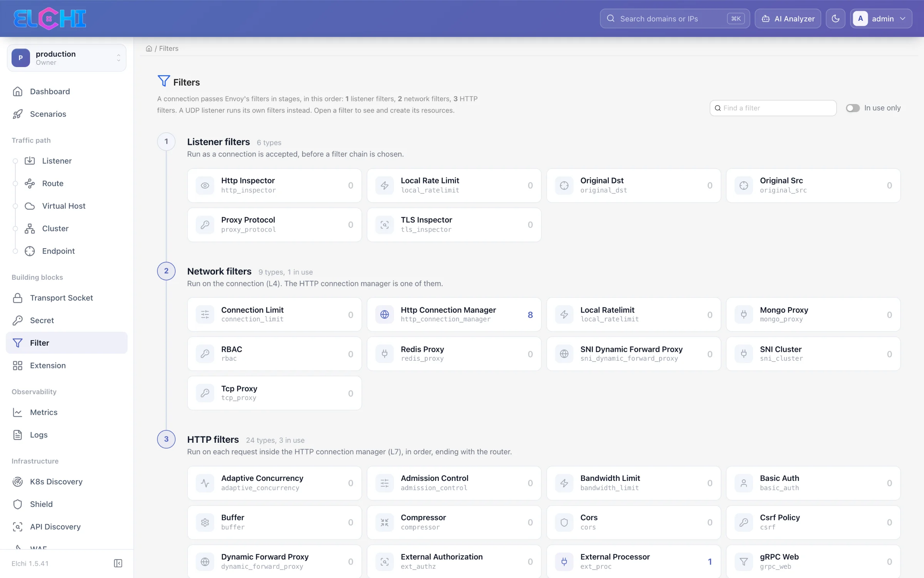
Task: Click the Elchi logo
Action: click(x=50, y=18)
